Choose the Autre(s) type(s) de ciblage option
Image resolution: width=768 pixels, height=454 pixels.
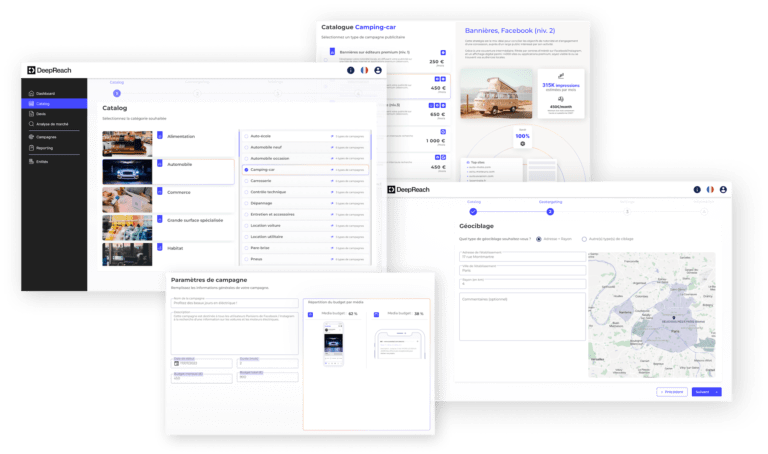click(585, 239)
